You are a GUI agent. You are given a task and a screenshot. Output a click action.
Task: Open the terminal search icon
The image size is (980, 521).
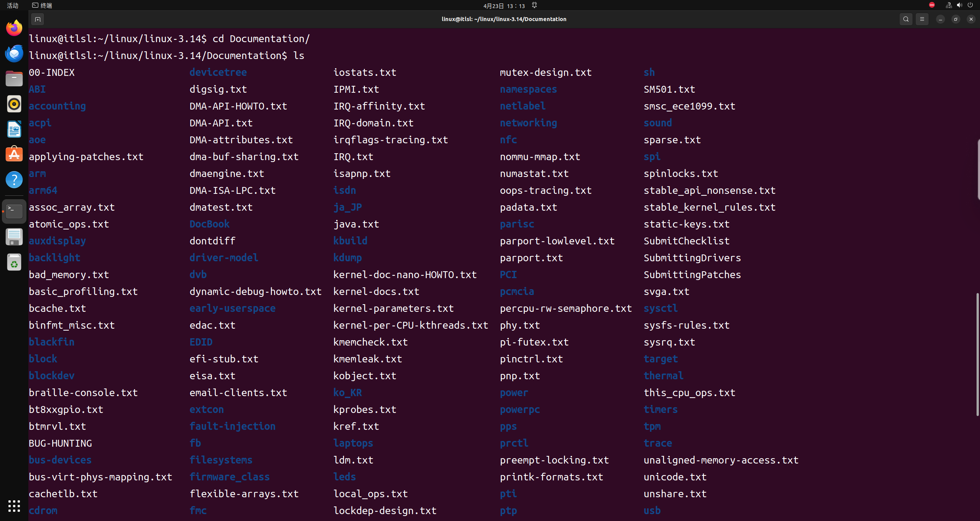point(906,19)
